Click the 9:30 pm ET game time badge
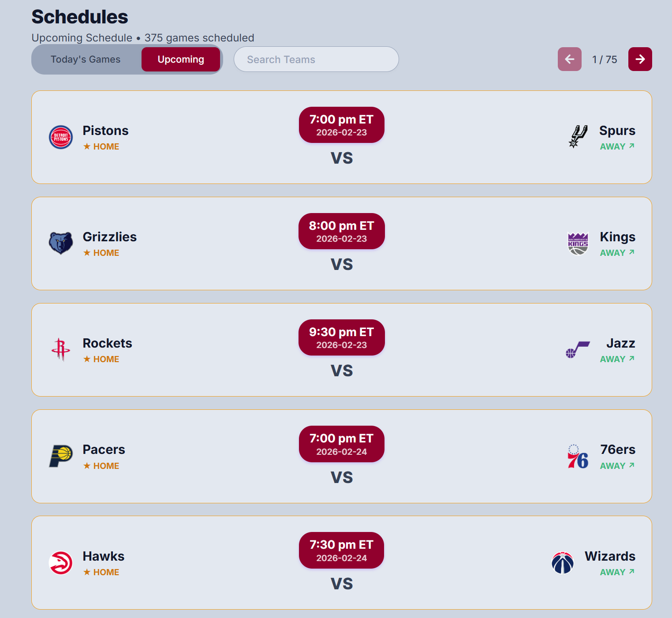Image resolution: width=672 pixels, height=618 pixels. [x=341, y=337]
